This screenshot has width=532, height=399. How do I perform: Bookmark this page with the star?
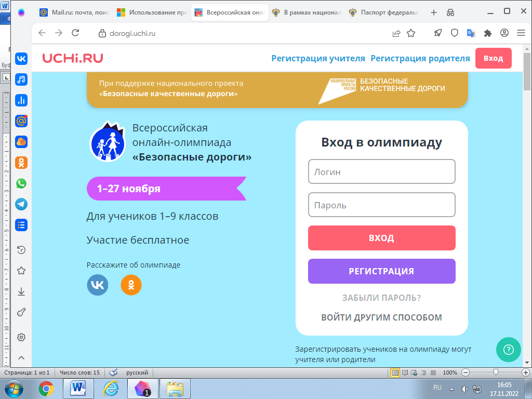[411, 33]
